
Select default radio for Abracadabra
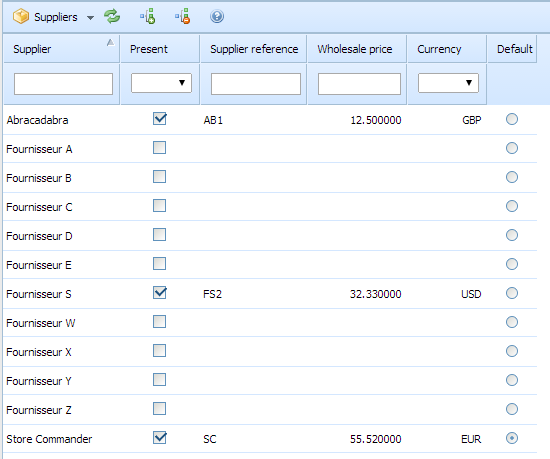coord(512,119)
